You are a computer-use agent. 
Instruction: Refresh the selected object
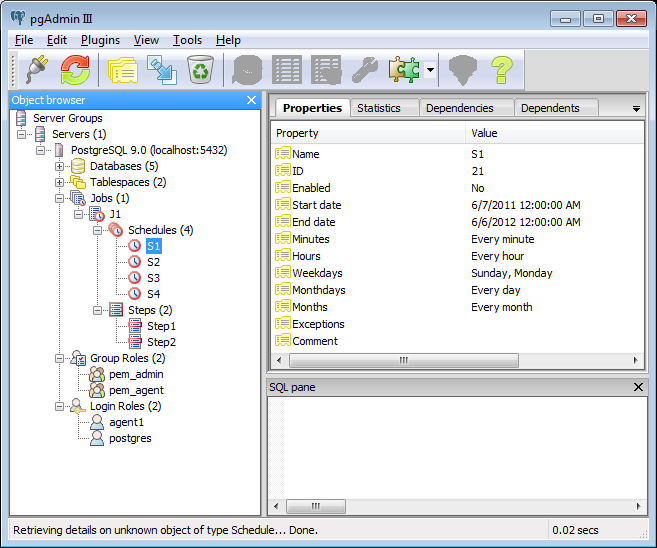pyautogui.click(x=75, y=69)
